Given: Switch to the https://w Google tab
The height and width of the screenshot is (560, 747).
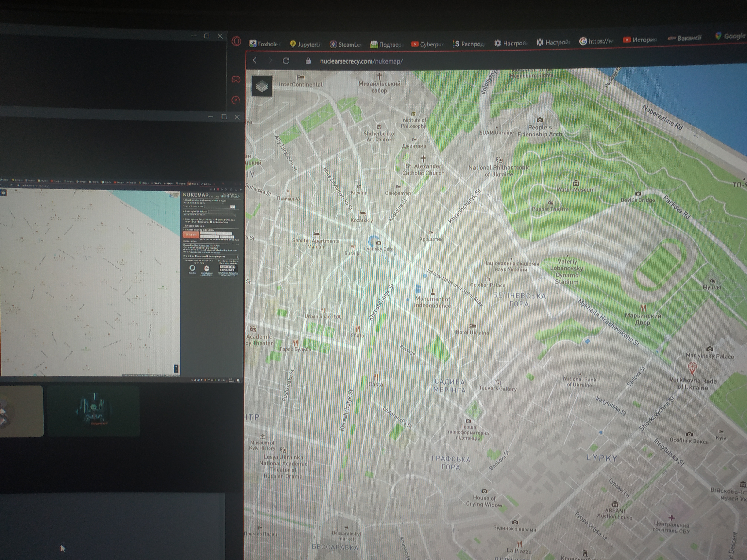Looking at the screenshot, I should 596,41.
